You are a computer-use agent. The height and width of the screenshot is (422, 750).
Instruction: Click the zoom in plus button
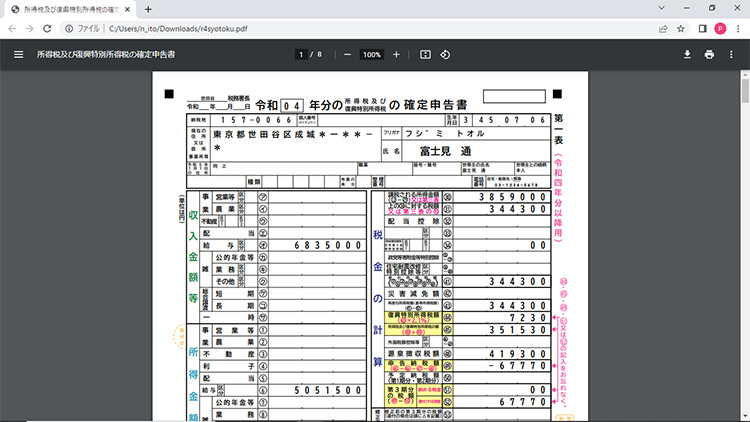point(397,54)
